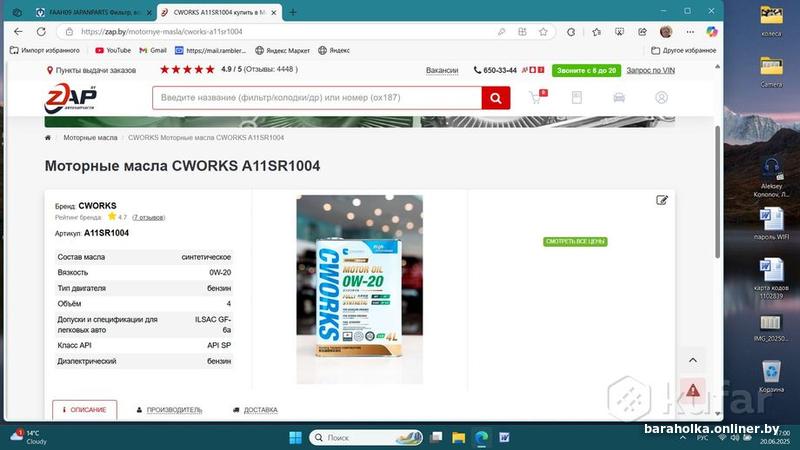
Task: Click the ZAP site logo
Action: [70, 98]
